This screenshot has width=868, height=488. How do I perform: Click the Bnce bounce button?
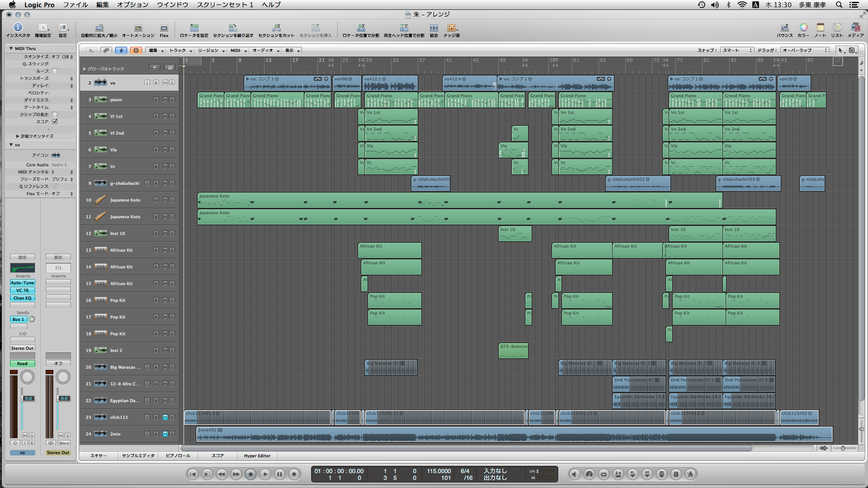[x=64, y=443]
